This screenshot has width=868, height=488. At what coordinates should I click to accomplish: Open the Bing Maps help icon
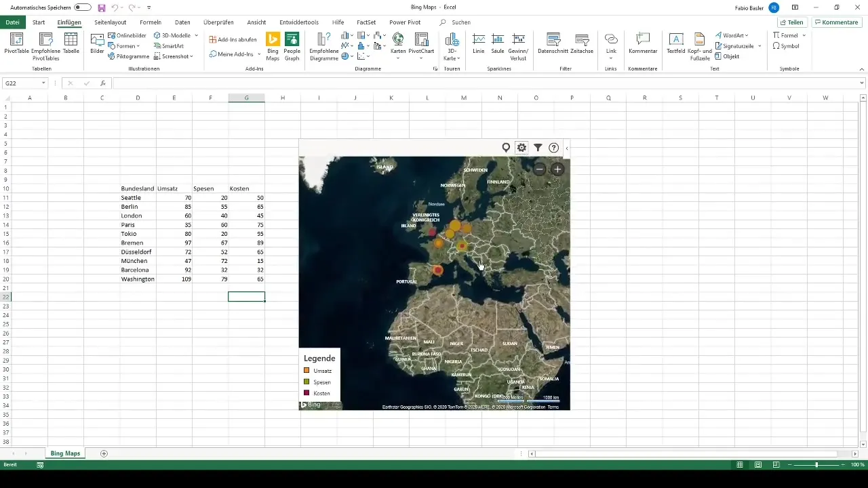(553, 148)
